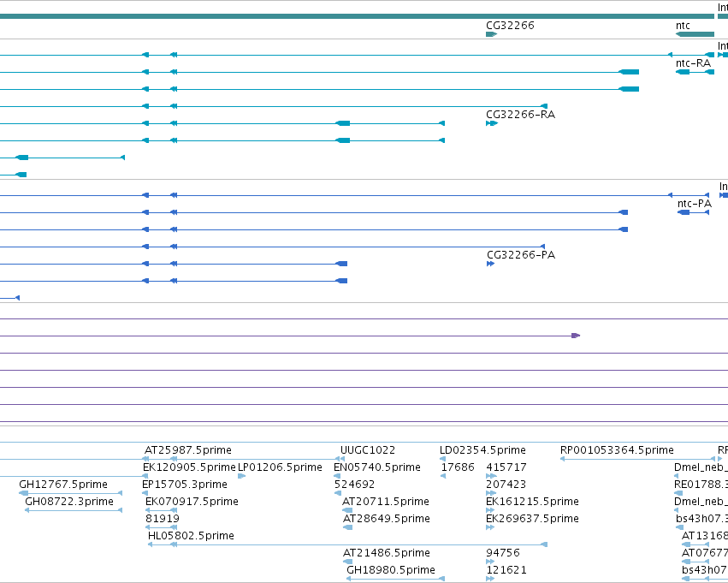Select the ntc-PA protein exon glyph

pyautogui.click(x=693, y=212)
